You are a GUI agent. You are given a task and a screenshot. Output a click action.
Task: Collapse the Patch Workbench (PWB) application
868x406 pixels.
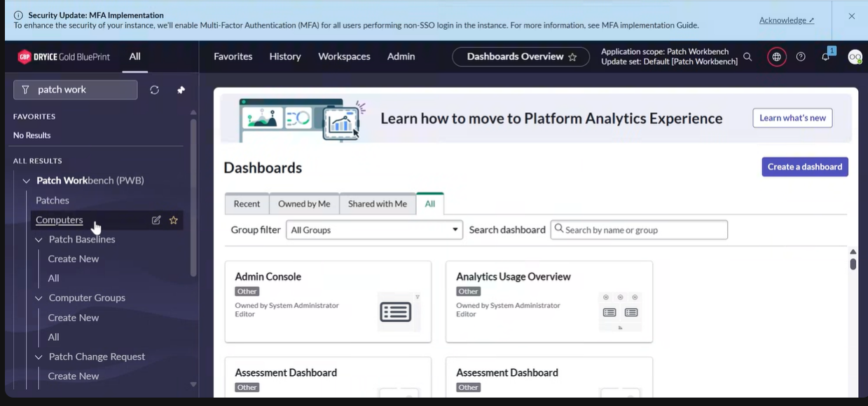tap(27, 181)
